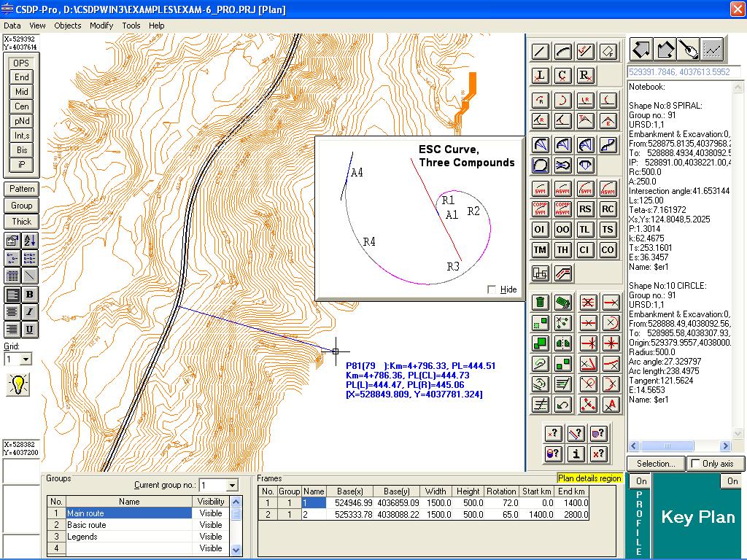
Task: Click the undo arrow icon
Action: tap(563, 404)
